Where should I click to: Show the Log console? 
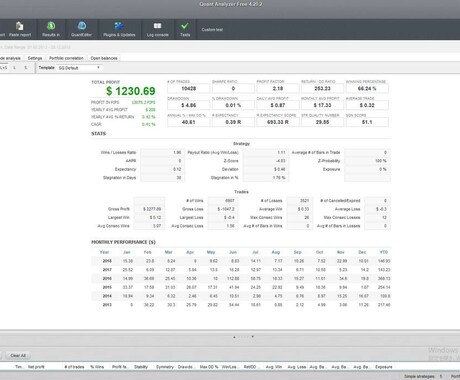(x=157, y=29)
